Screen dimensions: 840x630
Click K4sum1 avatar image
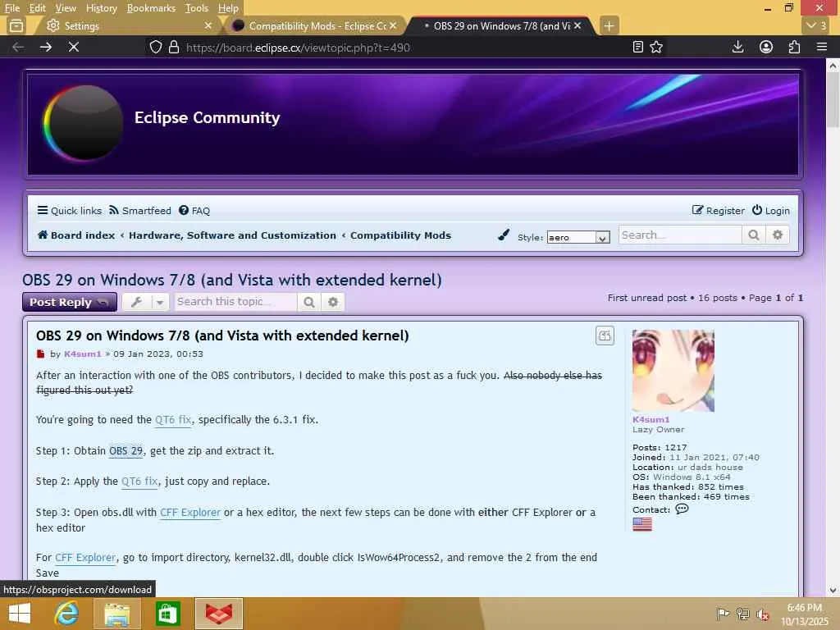point(673,371)
